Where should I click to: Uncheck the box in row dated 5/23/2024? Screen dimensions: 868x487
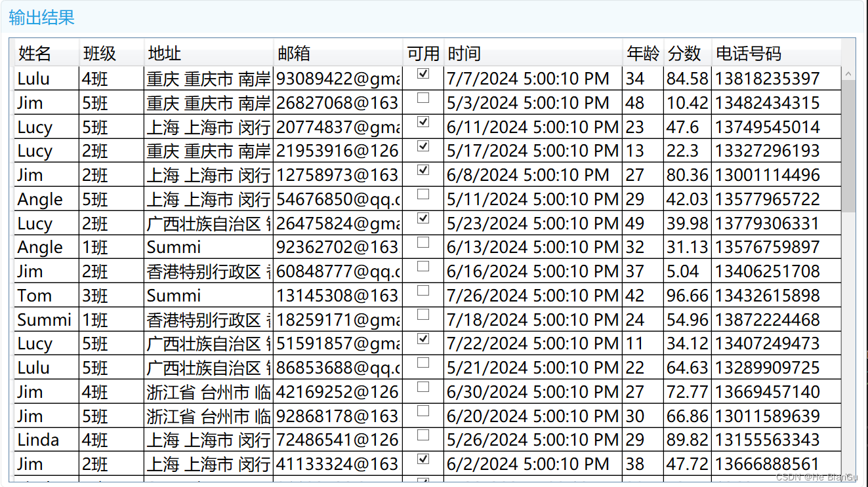point(423,218)
